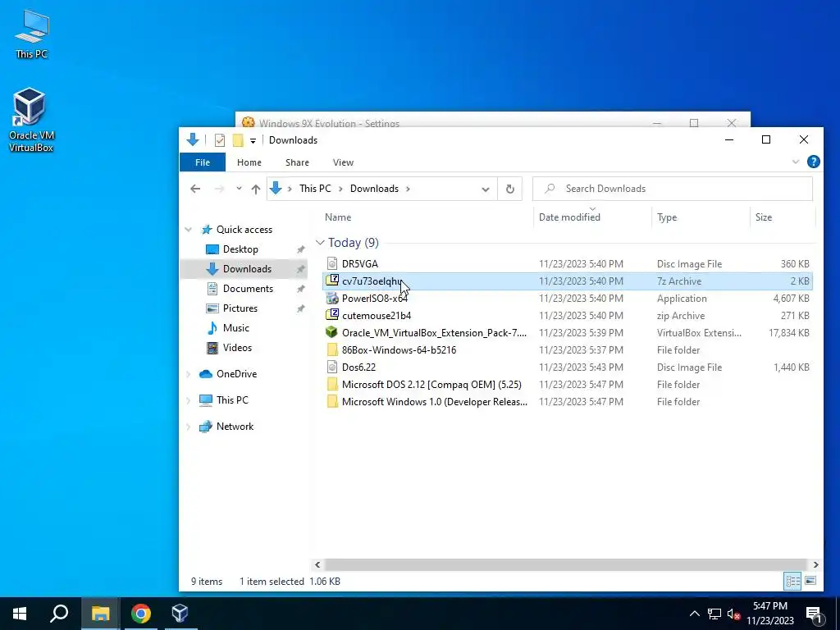
Task: Open Pictures in the navigation pane
Action: point(240,308)
